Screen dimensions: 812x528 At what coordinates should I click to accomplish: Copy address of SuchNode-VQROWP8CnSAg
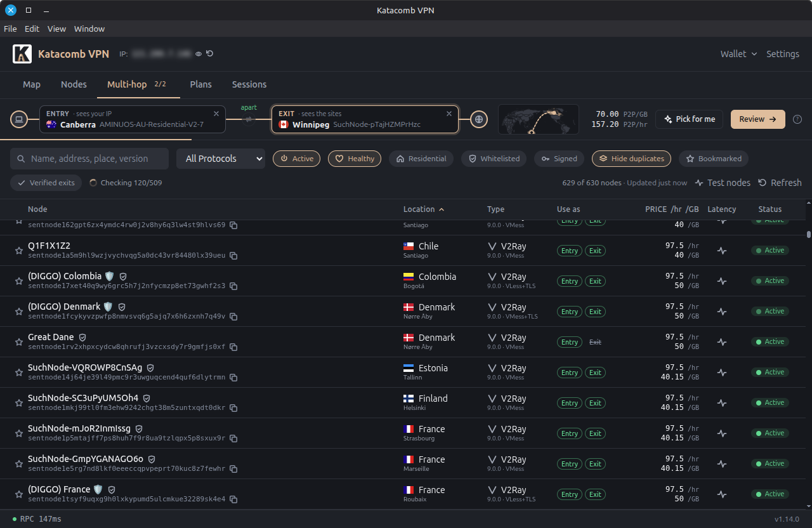point(233,378)
